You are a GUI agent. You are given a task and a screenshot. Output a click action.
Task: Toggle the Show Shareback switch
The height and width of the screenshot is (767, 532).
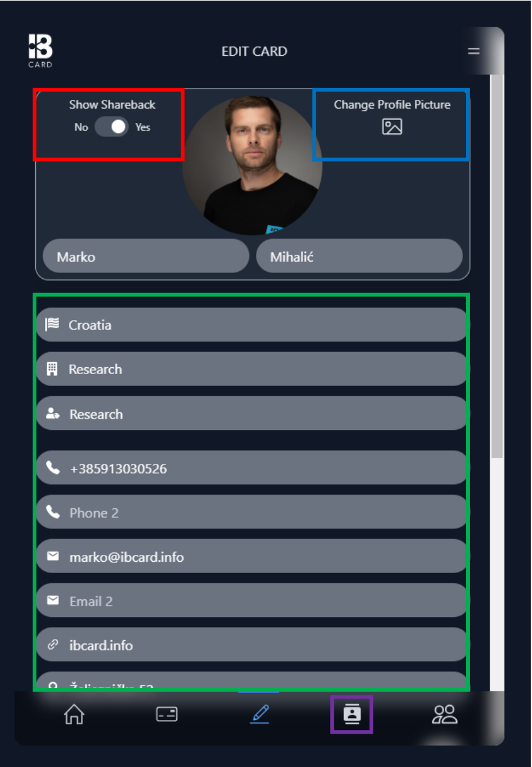pyautogui.click(x=112, y=127)
